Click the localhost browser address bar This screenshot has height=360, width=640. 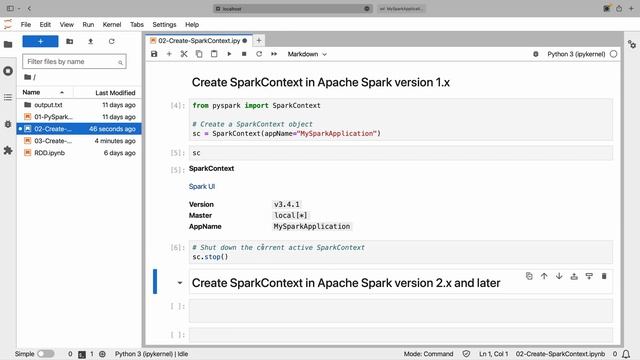(x=293, y=9)
